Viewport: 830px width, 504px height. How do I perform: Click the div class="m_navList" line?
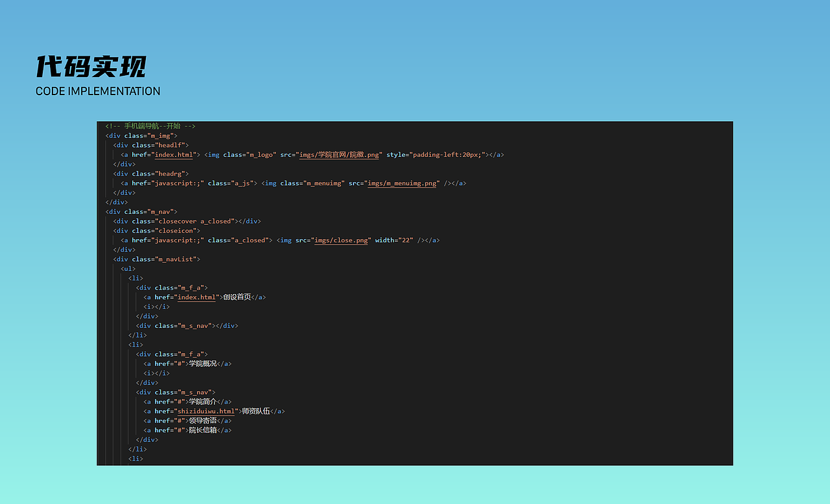point(157,259)
